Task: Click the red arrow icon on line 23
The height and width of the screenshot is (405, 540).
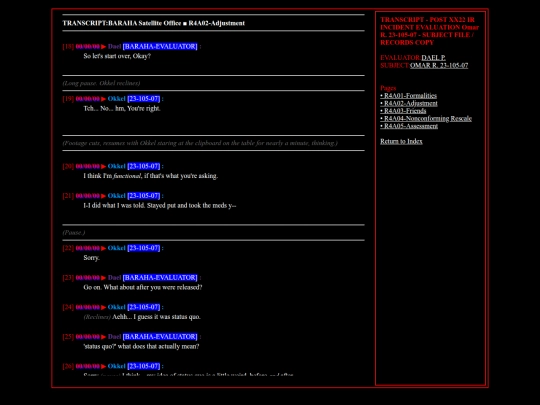Action: tap(103, 278)
